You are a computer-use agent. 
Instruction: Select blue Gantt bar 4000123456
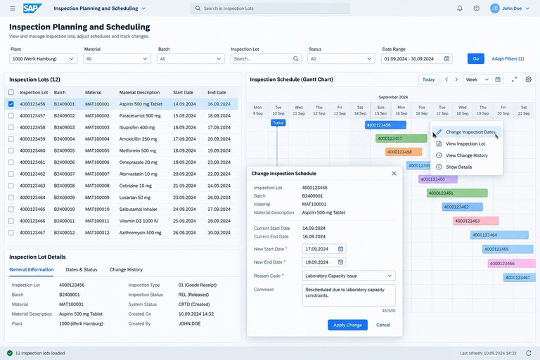click(x=385, y=125)
